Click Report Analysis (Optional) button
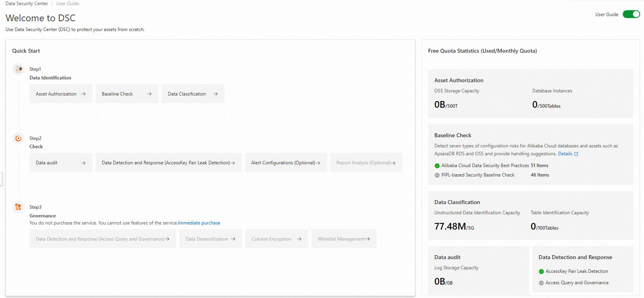 pos(366,162)
